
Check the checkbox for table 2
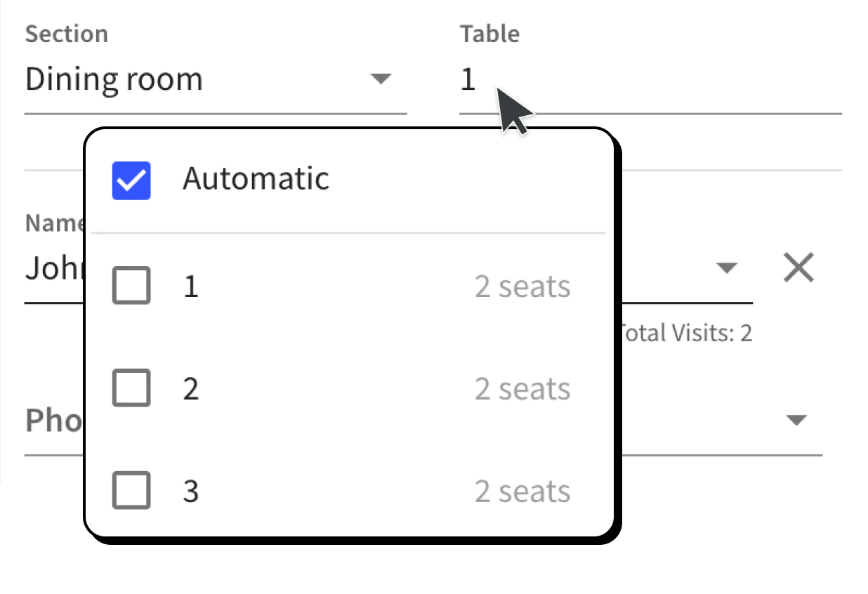pyautogui.click(x=131, y=388)
